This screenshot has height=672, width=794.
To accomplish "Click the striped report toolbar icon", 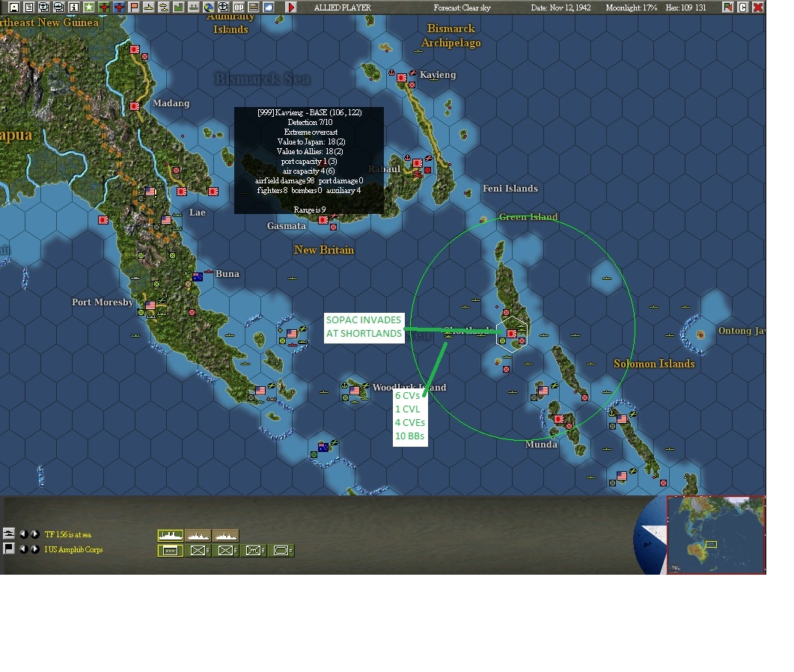I will tap(253, 7).
